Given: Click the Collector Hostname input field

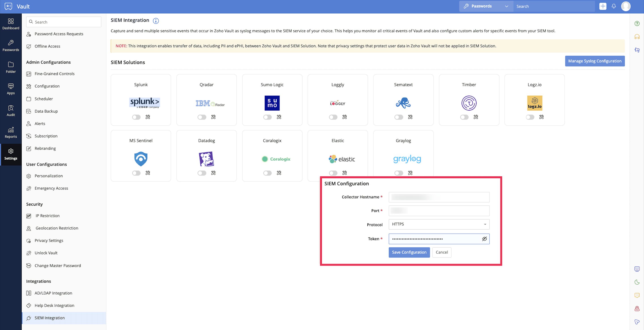Looking at the screenshot, I should pos(439,197).
